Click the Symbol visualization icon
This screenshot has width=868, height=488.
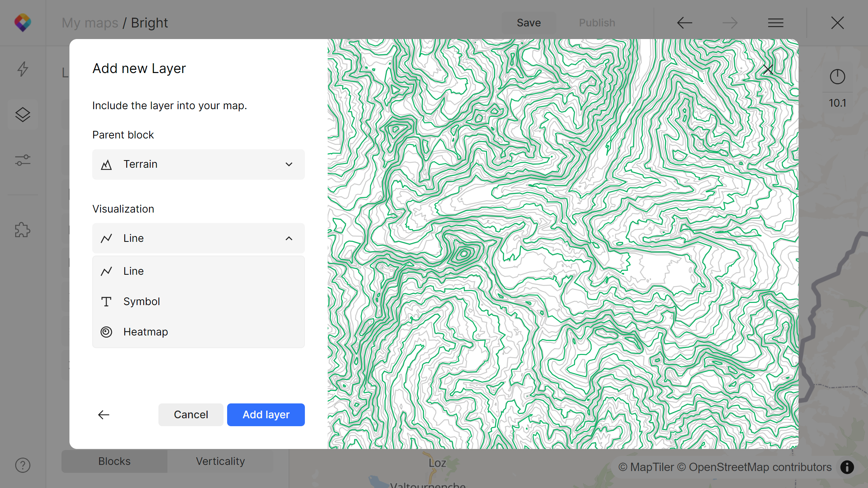(106, 301)
